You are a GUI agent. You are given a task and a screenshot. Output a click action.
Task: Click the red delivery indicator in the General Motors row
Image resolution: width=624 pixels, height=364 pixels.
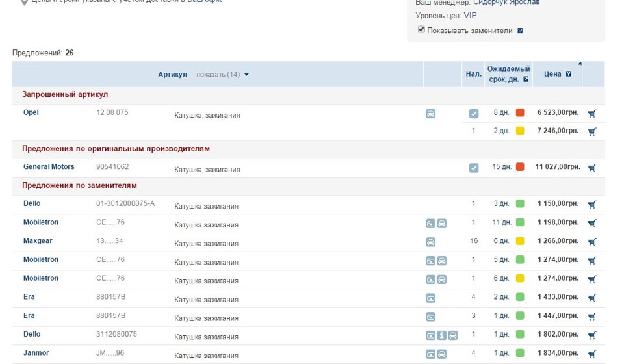[520, 166]
